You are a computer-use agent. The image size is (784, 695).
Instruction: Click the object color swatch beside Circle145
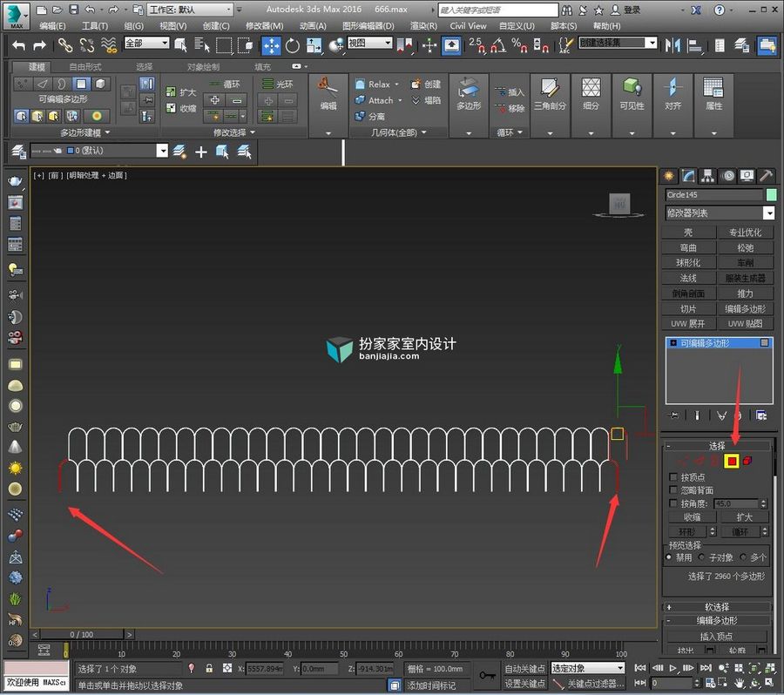772,194
